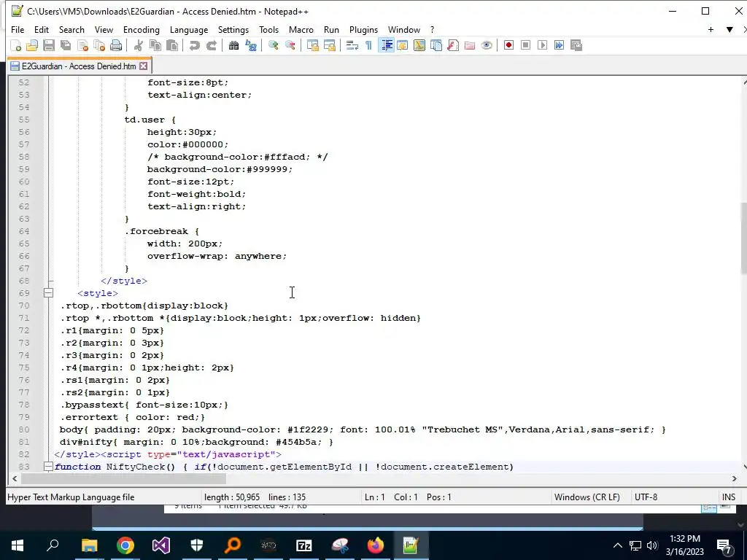Toggle synchronized vertical scrolling
747x560 pixels.
click(x=313, y=45)
